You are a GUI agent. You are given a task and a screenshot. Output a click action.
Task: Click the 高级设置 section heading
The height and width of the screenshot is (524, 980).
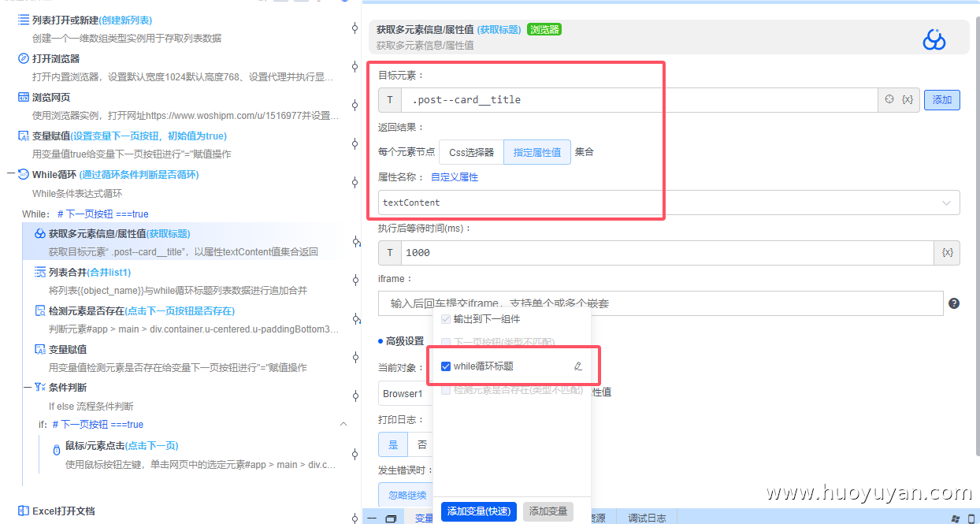405,341
